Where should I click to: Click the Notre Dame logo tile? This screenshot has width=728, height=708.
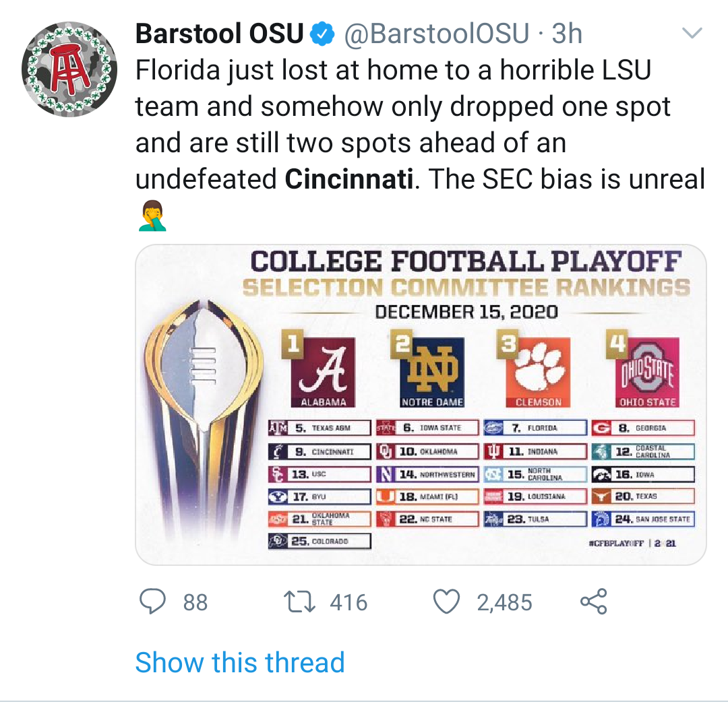(x=432, y=372)
